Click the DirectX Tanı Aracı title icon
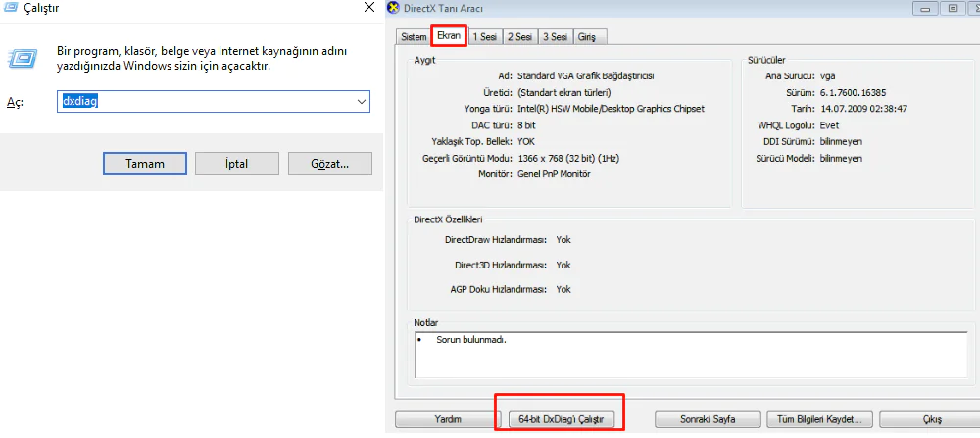This screenshot has width=980, height=438. [x=393, y=8]
